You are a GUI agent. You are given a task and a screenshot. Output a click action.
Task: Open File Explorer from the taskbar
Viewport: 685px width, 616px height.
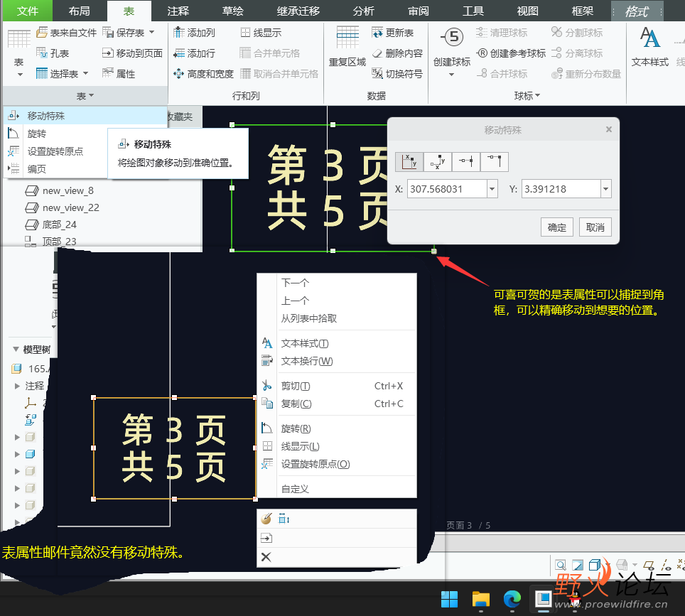point(481,599)
